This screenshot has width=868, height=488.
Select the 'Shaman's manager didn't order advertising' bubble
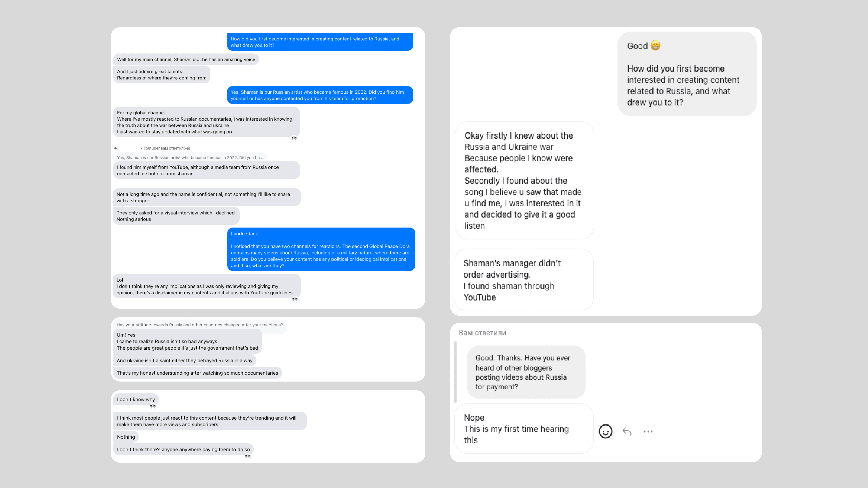coord(523,280)
